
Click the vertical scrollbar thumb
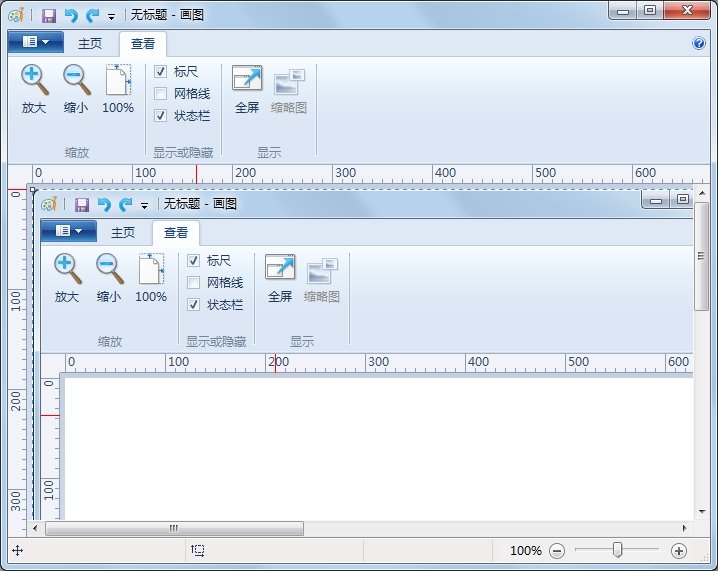pos(702,256)
